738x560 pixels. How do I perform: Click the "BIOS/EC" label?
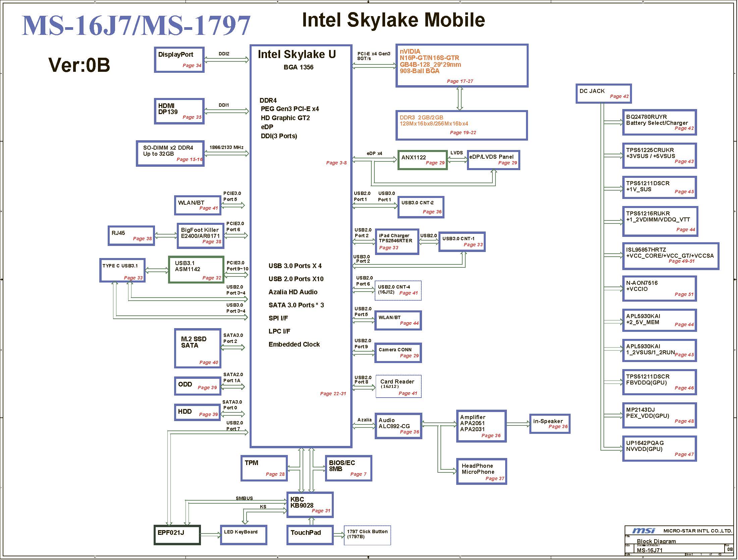tap(342, 463)
